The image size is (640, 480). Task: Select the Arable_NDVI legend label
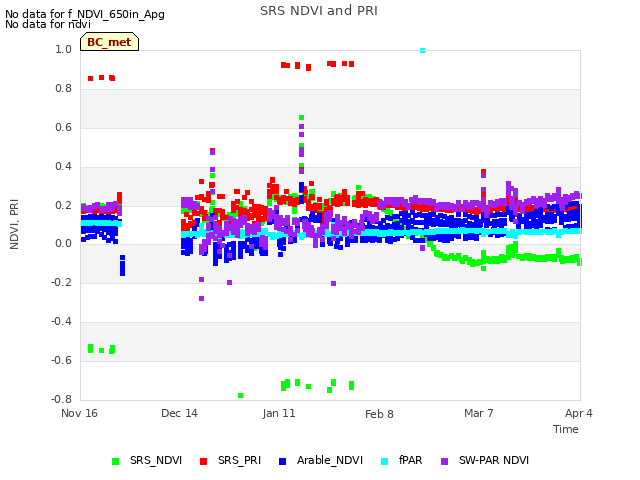[x=330, y=460]
